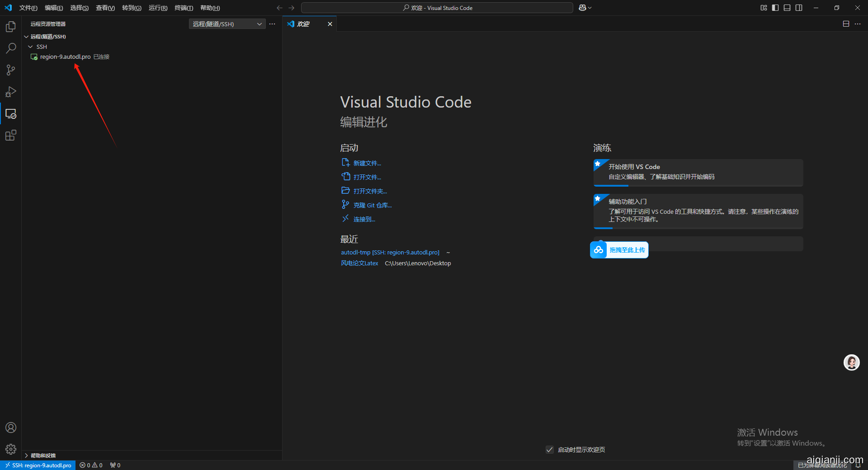Open recent autodl-tmp SSH workspace link
The image size is (868, 470).
(390, 252)
